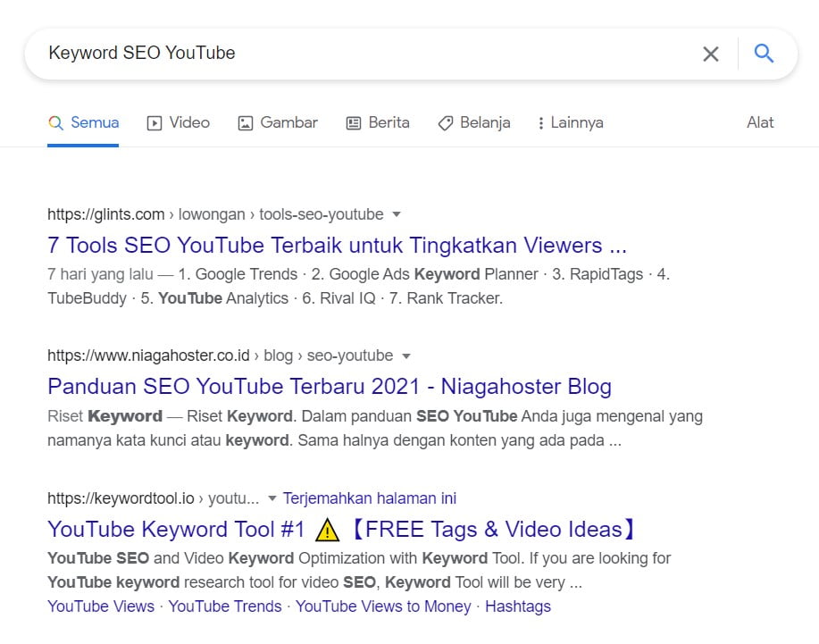819x644 pixels.
Task: Click snippet starting 'YouTube SEO and Video Keyword'
Action: [x=359, y=571]
